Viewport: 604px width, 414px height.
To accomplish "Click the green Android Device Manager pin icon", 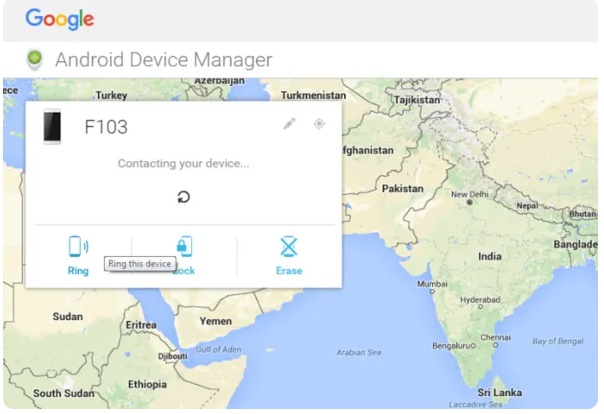I will [x=35, y=60].
